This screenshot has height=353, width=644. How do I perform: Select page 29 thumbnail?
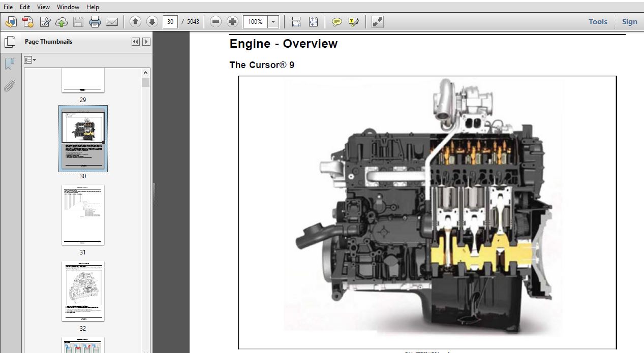pyautogui.click(x=83, y=81)
